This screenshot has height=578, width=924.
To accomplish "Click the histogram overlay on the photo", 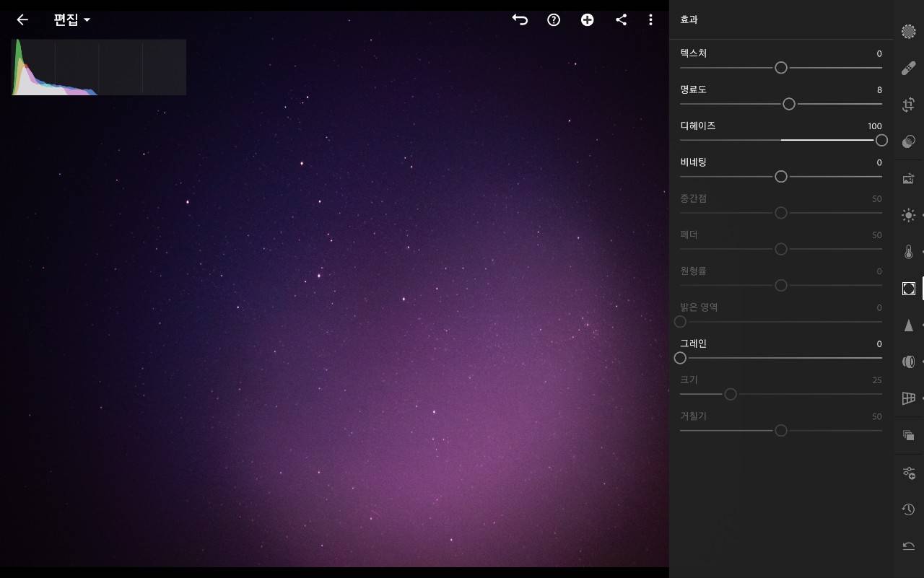I will point(99,67).
